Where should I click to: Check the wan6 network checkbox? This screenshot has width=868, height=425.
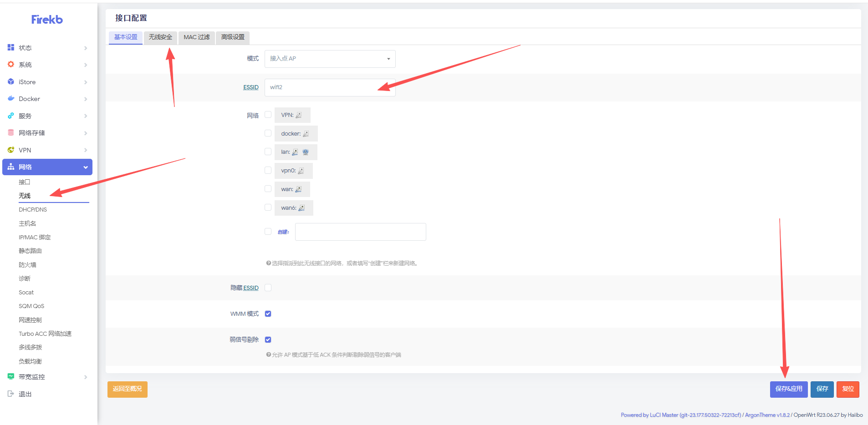(268, 207)
